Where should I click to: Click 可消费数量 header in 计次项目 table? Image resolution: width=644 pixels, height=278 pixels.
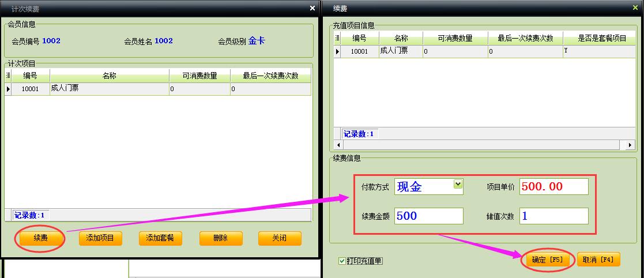tap(200, 76)
